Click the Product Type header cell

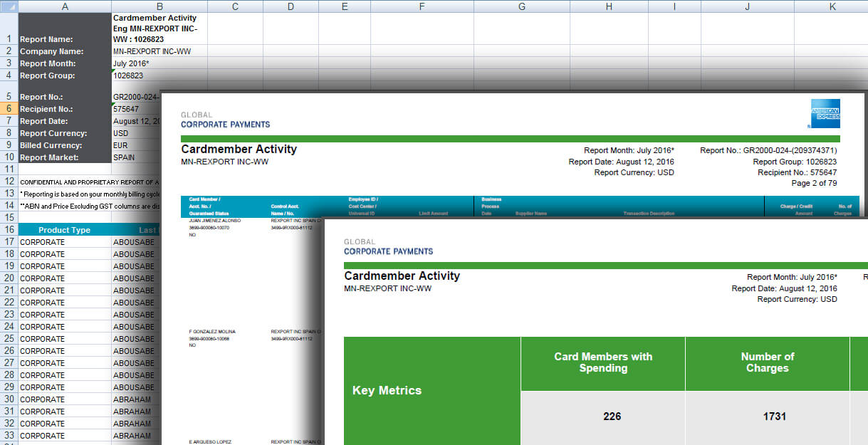pyautogui.click(x=65, y=229)
